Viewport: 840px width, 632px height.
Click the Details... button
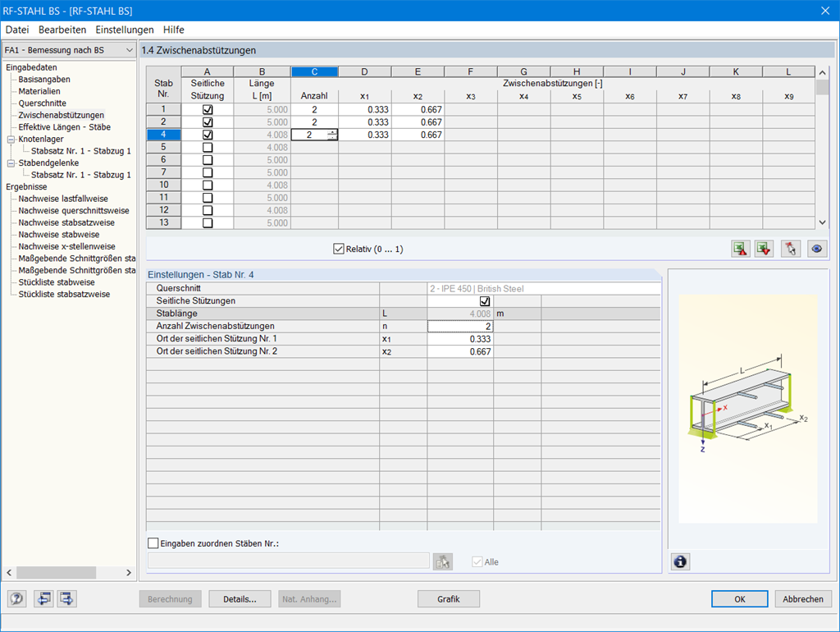pyautogui.click(x=240, y=599)
